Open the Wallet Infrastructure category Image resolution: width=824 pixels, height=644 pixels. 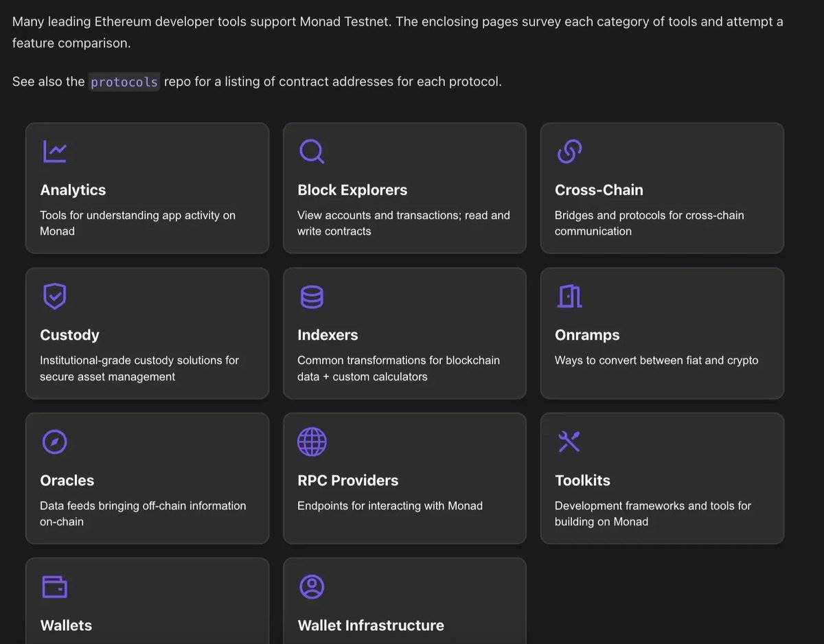(404, 604)
